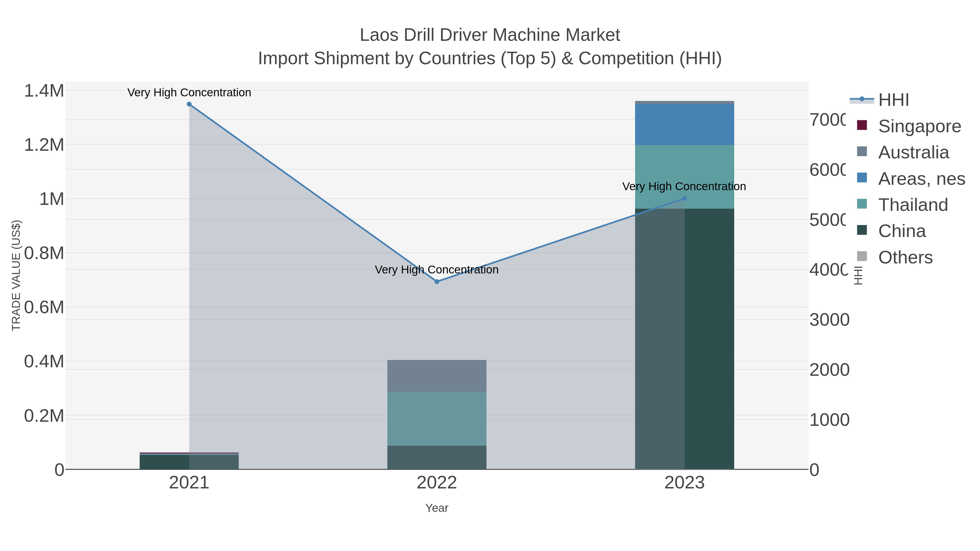Toggle the HHI legend entry

[x=879, y=100]
